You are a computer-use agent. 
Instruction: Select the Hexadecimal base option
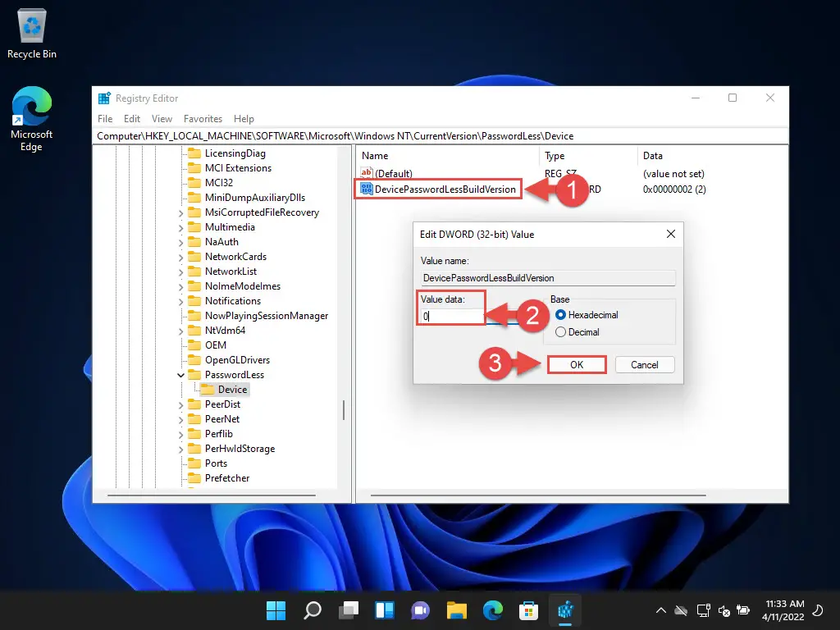[x=561, y=315]
